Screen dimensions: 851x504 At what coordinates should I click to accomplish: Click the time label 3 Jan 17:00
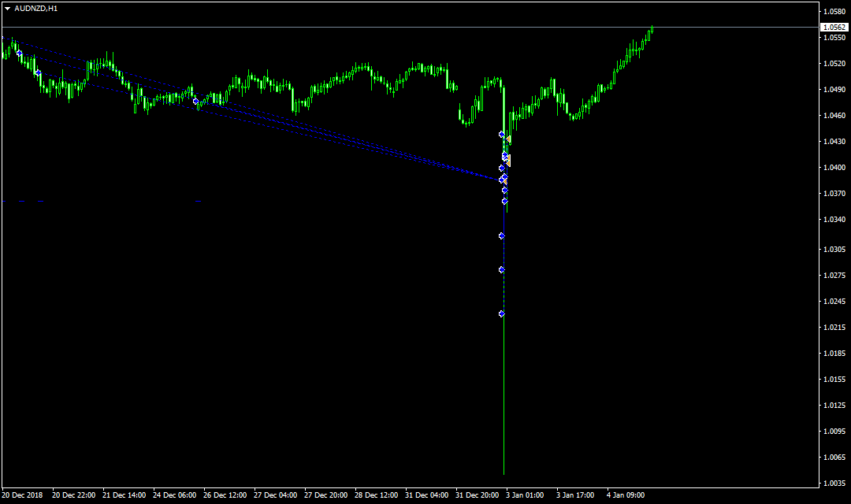tap(575, 495)
